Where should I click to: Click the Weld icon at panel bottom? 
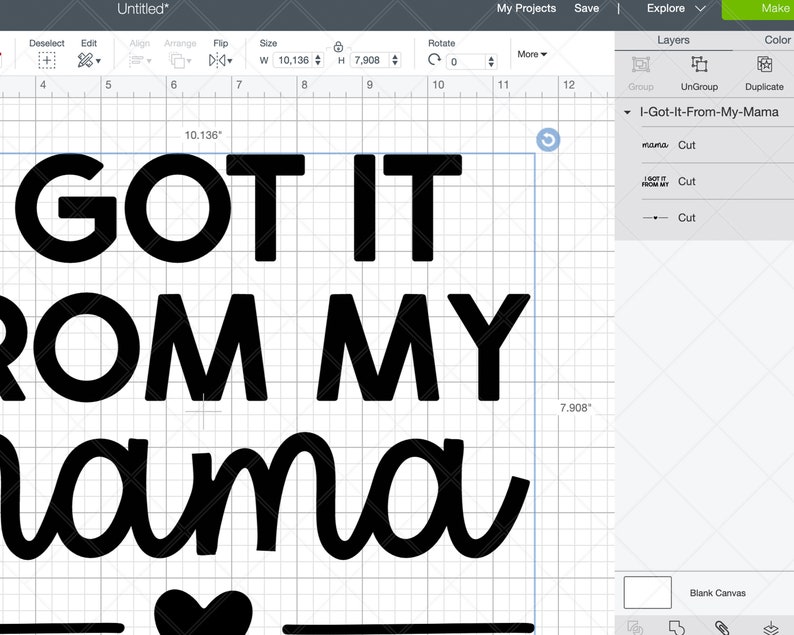(x=677, y=627)
